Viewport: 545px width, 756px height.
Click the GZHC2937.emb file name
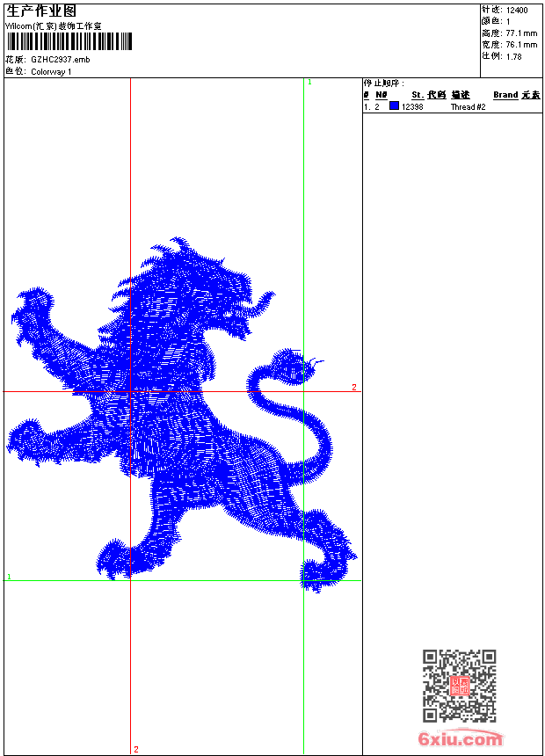(x=61, y=60)
